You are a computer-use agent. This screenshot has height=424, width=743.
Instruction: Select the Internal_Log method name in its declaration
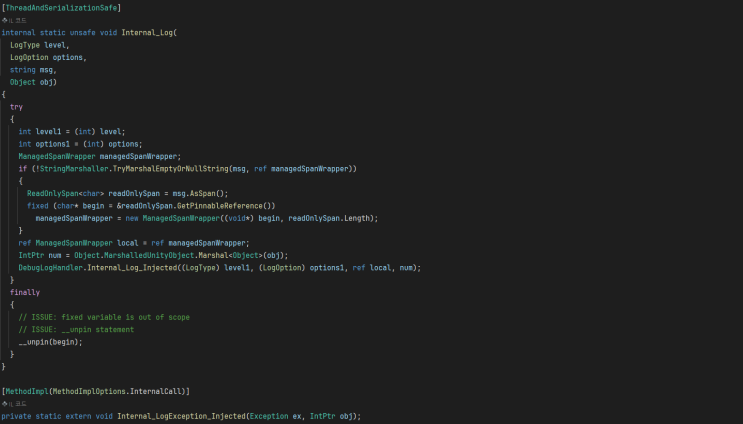point(147,33)
